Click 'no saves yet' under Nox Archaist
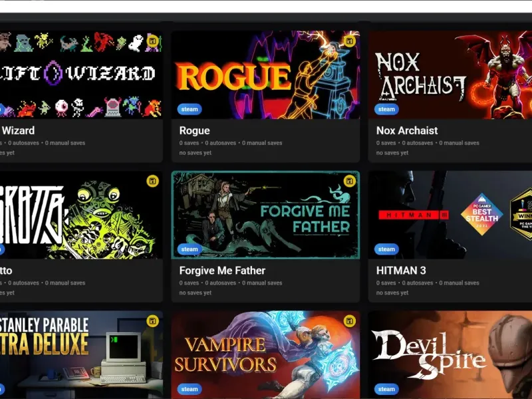This screenshot has width=532, height=399. 392,153
